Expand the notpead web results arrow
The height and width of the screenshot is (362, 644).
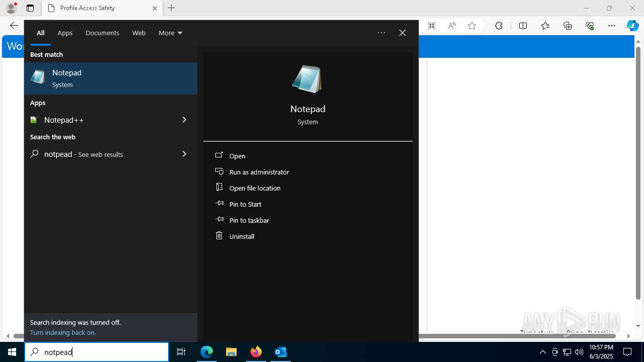click(184, 154)
